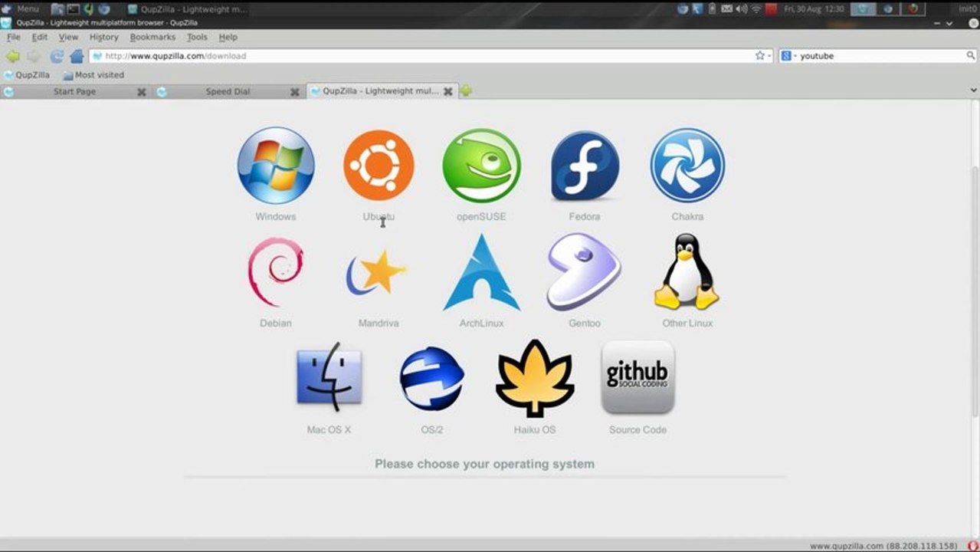This screenshot has height=552, width=980.
Task: Select QupZilla window in the taskbar
Action: (x=187, y=9)
